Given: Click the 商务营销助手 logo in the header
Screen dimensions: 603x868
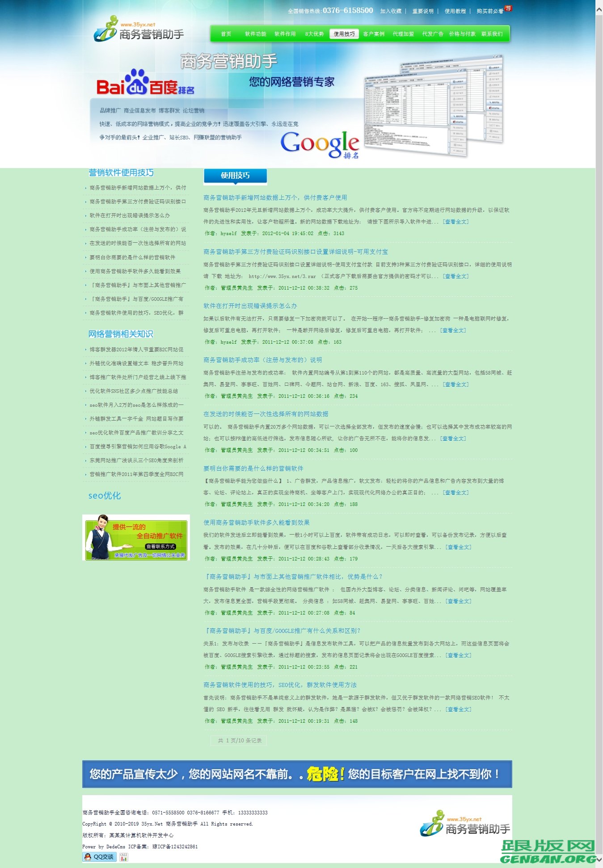Looking at the screenshot, I should coord(139,30).
